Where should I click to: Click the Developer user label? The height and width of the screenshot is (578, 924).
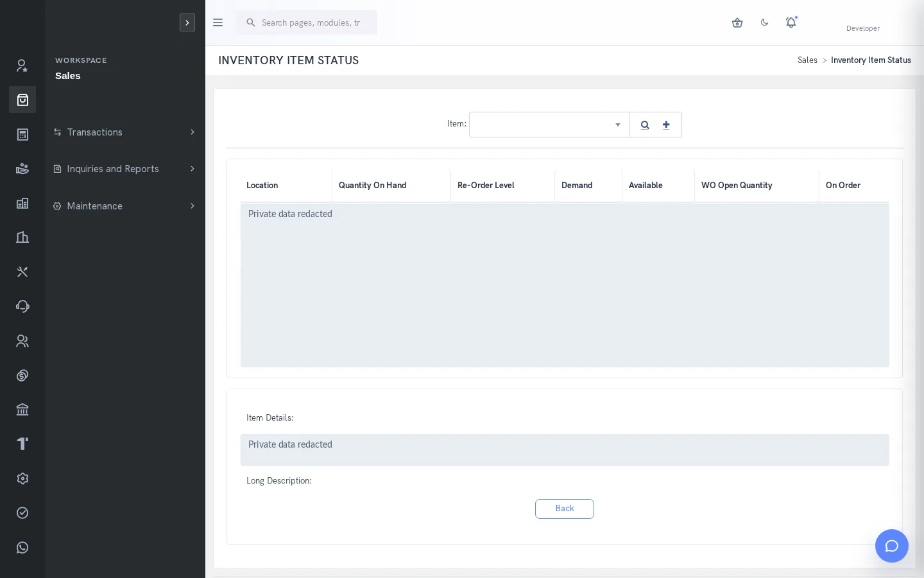tap(863, 28)
